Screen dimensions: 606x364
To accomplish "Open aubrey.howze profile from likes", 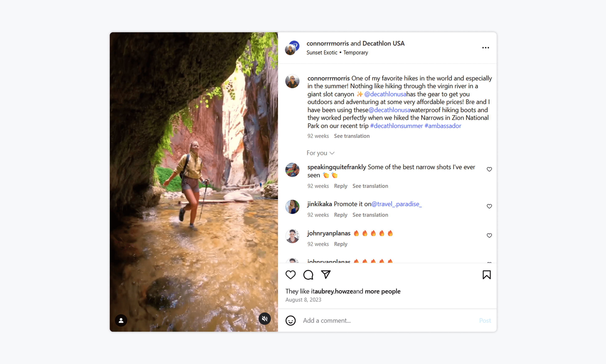I will pos(334,291).
